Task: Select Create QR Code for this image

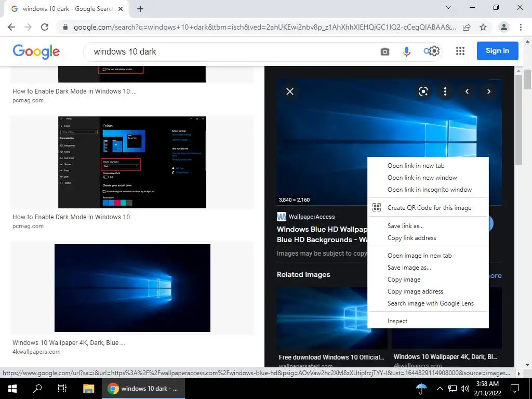Action: (428, 208)
